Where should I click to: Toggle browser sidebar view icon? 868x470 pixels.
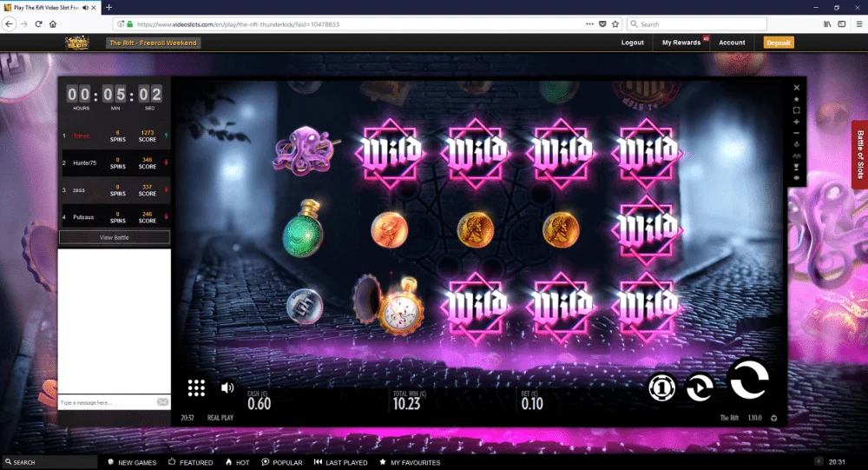[x=841, y=23]
